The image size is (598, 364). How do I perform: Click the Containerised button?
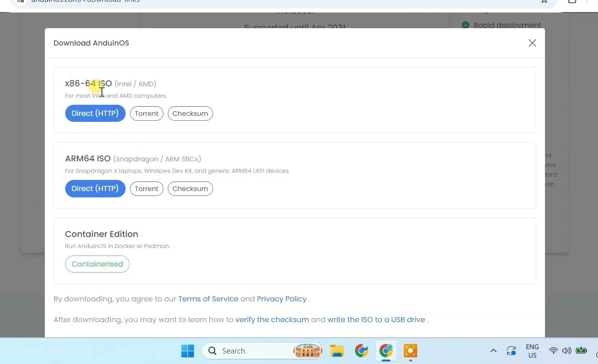pos(97,264)
